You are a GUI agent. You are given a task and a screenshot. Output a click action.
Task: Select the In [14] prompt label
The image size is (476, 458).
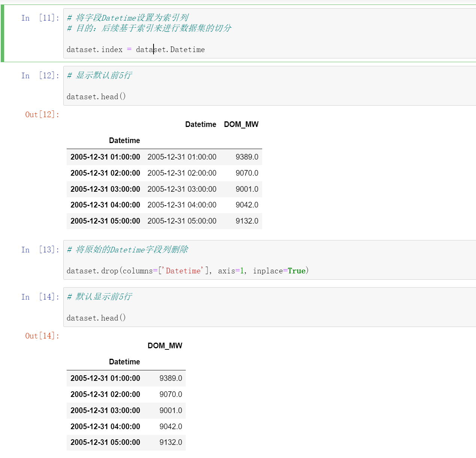pyautogui.click(x=40, y=297)
